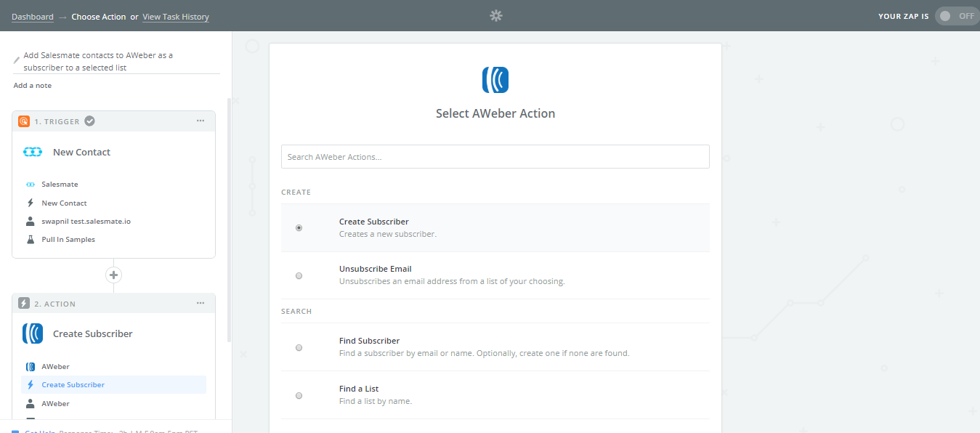Click the AWeber logo beside the Create Subscriber heading
Screen dimensions: 980x433
coord(33,333)
